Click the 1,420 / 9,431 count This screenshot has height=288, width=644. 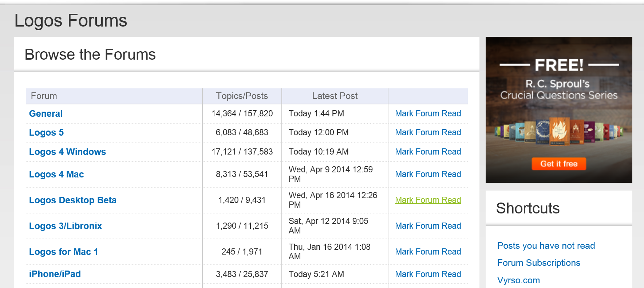coord(242,200)
